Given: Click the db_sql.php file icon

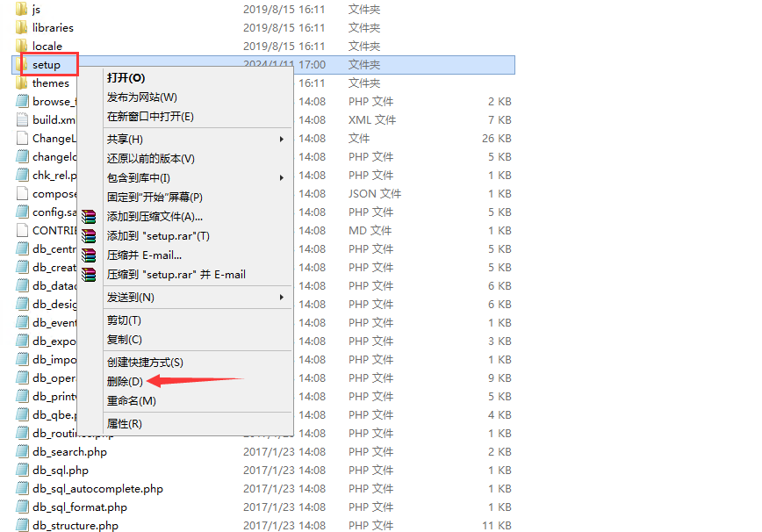Looking at the screenshot, I should (x=23, y=470).
